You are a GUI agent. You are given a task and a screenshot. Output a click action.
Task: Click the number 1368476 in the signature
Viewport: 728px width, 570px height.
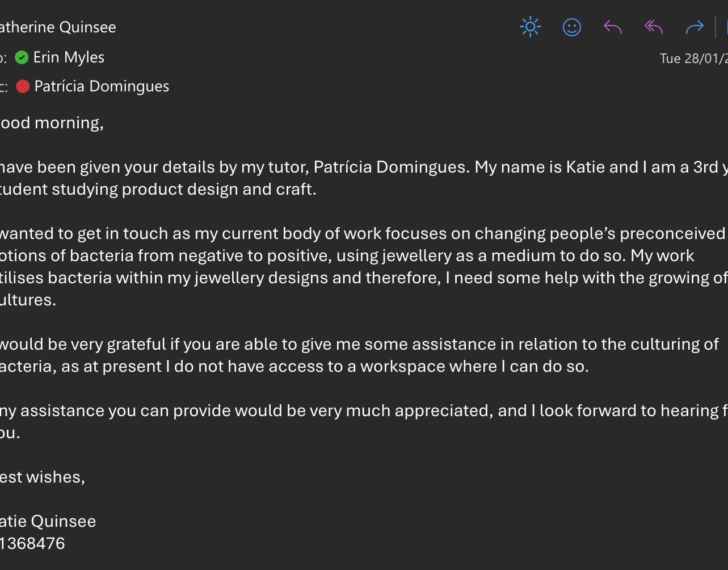[33, 543]
